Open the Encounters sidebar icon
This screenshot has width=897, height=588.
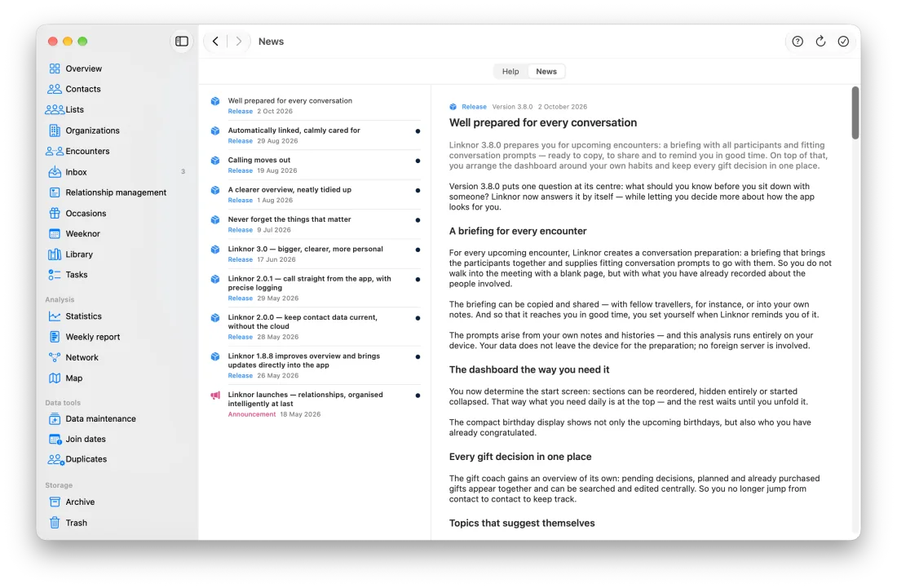[55, 151]
